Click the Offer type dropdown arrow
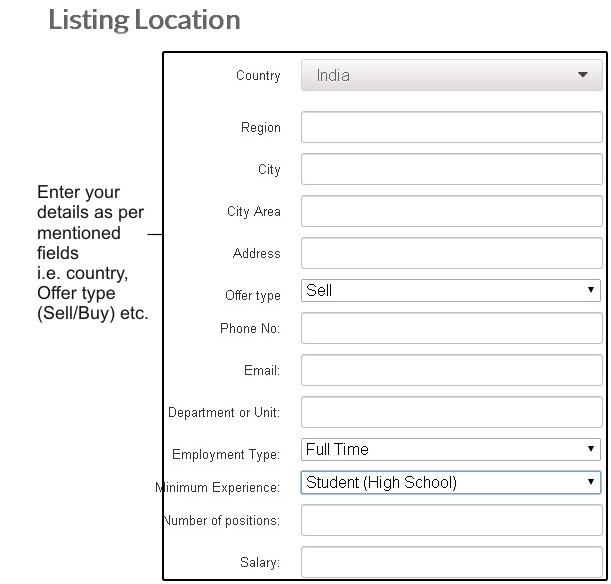 tap(591, 290)
